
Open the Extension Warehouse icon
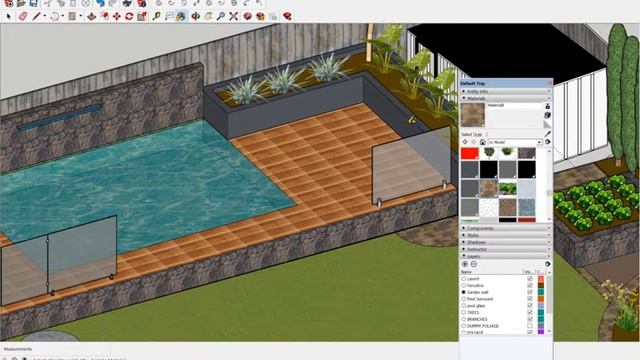260,16
